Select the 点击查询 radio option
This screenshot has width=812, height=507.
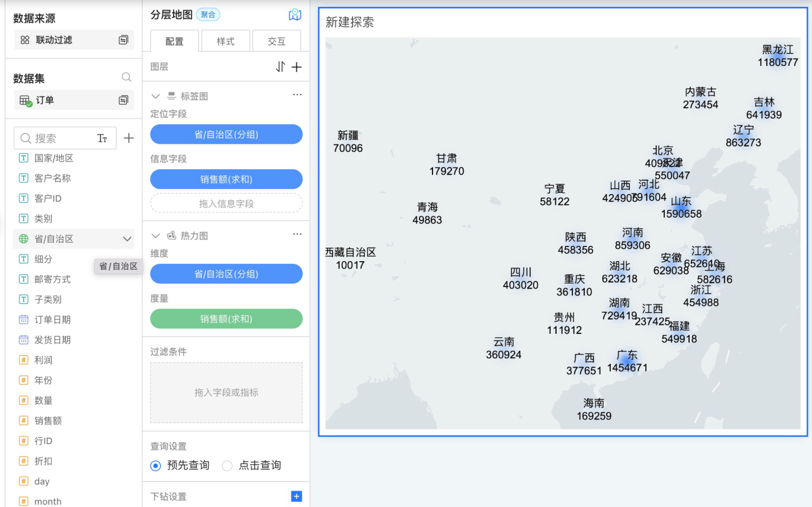click(x=227, y=466)
